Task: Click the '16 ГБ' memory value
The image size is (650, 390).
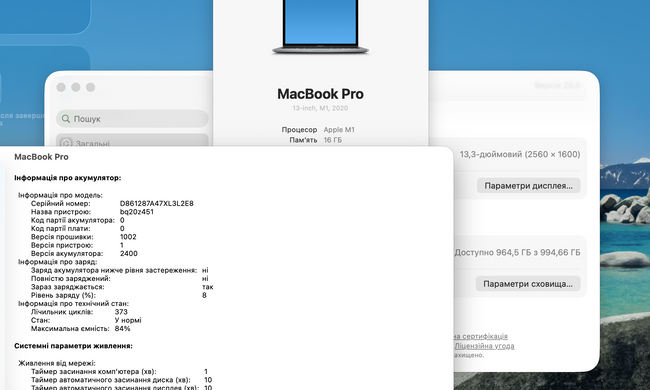Action: (333, 140)
